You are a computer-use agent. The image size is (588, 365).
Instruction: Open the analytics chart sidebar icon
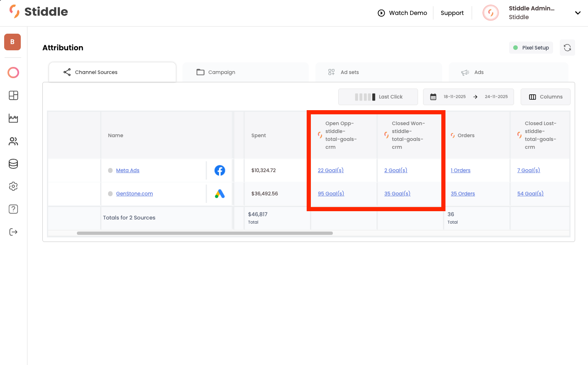point(13,118)
